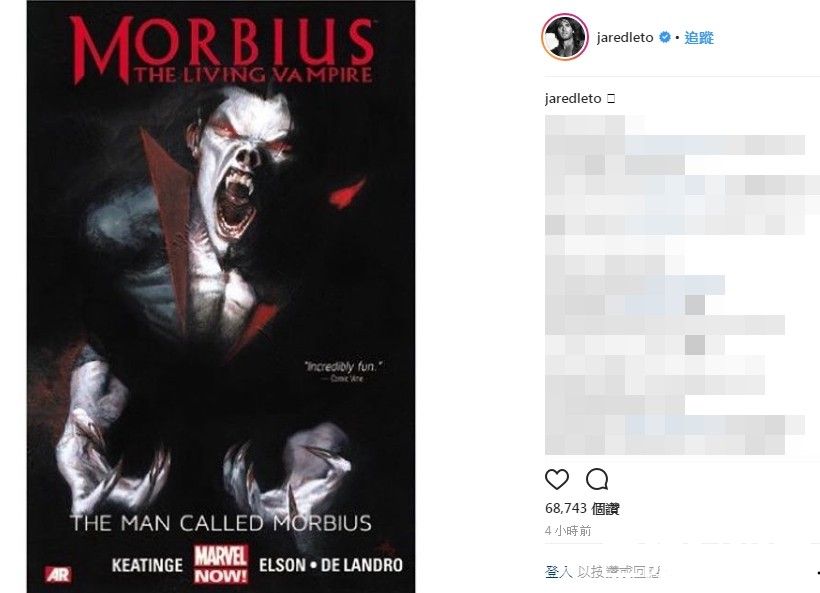Click the blurred caption text area
This screenshot has width=820, height=593.
click(675, 285)
